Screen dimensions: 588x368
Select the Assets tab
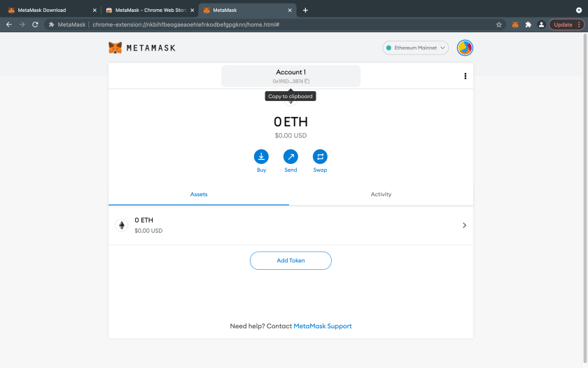[x=199, y=194]
